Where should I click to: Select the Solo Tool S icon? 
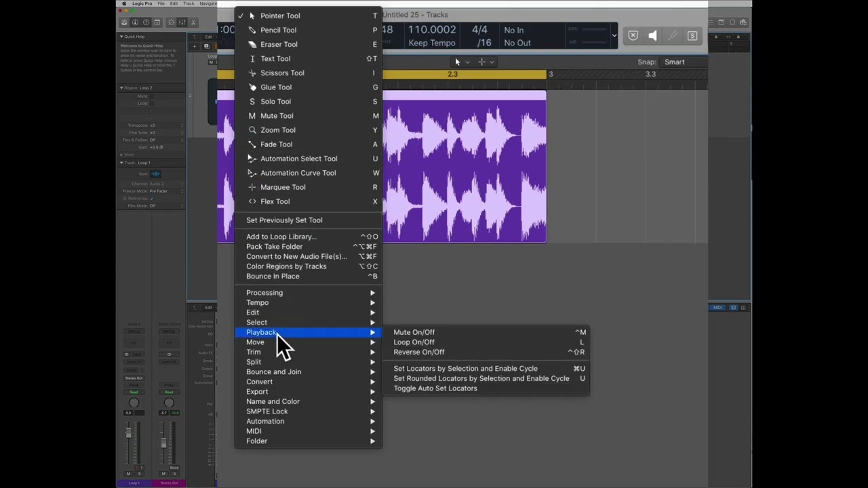tap(252, 102)
